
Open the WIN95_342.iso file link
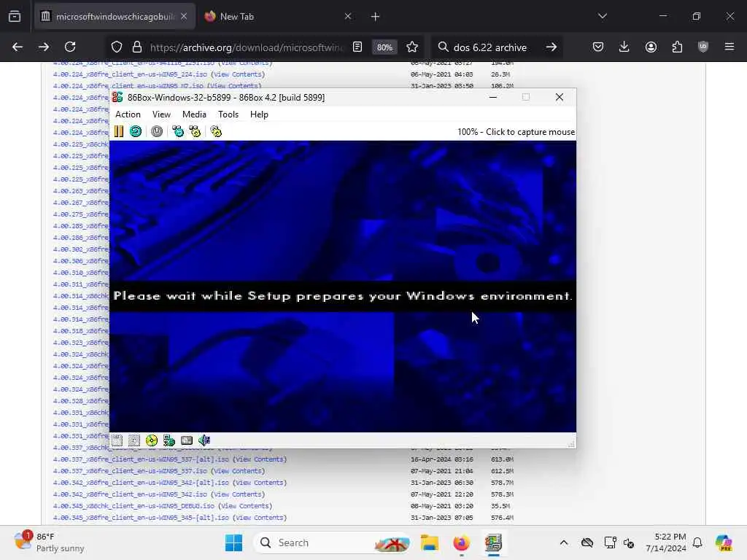(130, 494)
